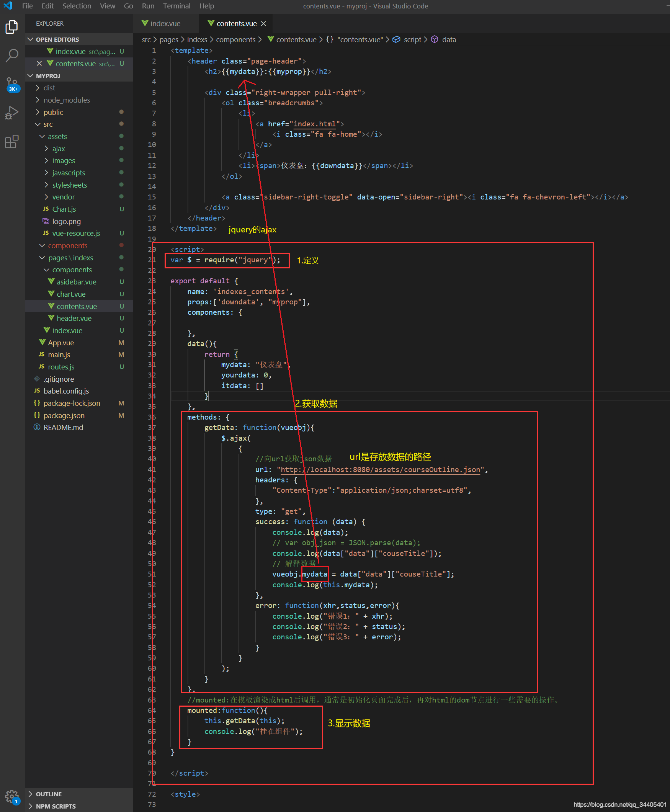Collapse the MYPROJ section
Image resolution: width=670 pixels, height=812 pixels.
[31, 76]
